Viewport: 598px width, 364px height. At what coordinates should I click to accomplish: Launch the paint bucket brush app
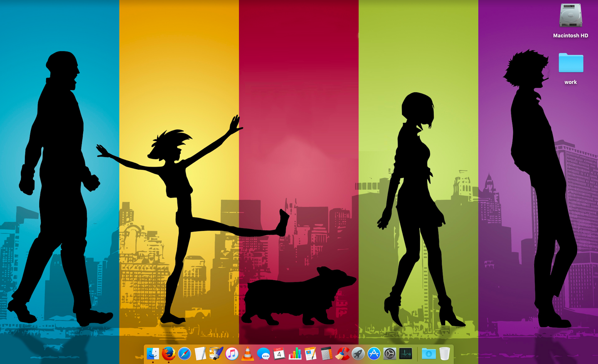[x=216, y=354]
